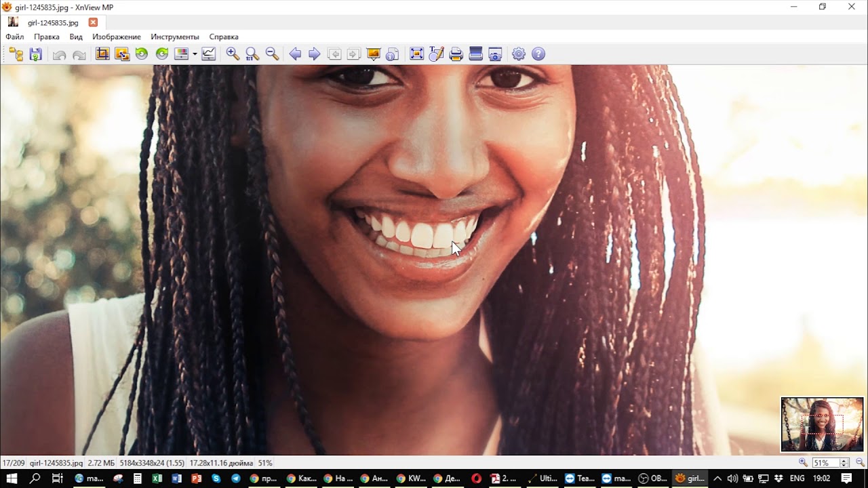This screenshot has width=868, height=488.
Task: Click the previous page grey icon
Action: (x=334, y=54)
